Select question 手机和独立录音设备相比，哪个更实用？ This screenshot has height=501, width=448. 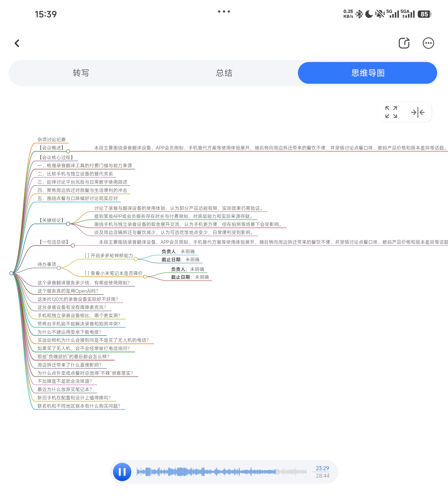pos(79,316)
